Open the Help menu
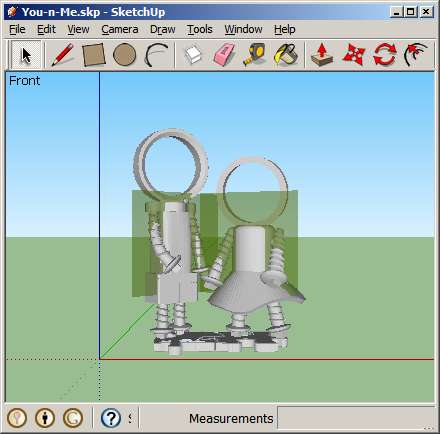 [x=285, y=29]
